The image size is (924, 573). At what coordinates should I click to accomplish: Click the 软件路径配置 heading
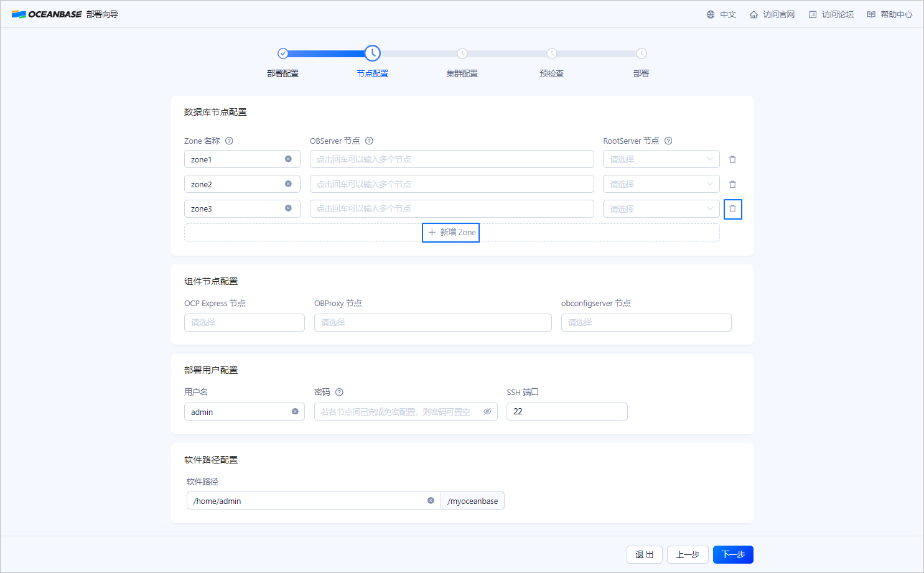[211, 460]
